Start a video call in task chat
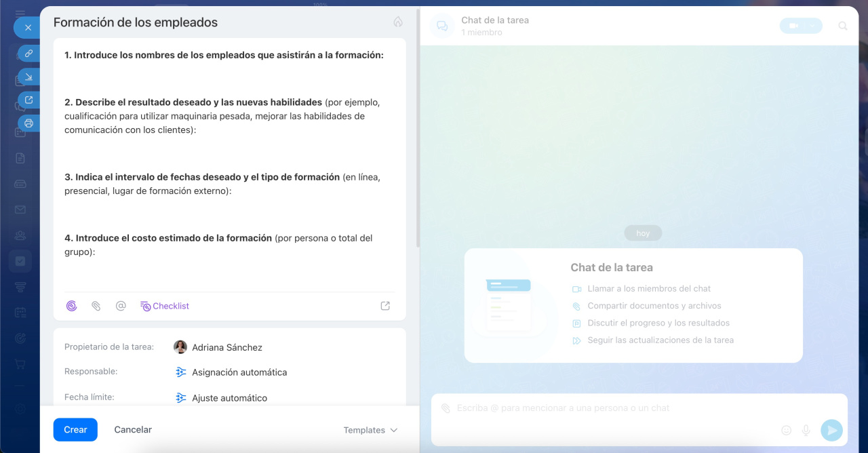This screenshot has height=453, width=868. click(793, 26)
